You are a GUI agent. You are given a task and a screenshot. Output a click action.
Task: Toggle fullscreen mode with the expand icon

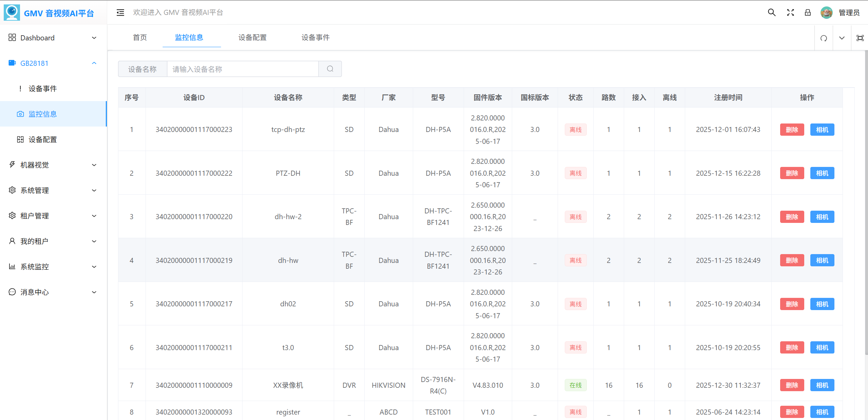pos(790,13)
